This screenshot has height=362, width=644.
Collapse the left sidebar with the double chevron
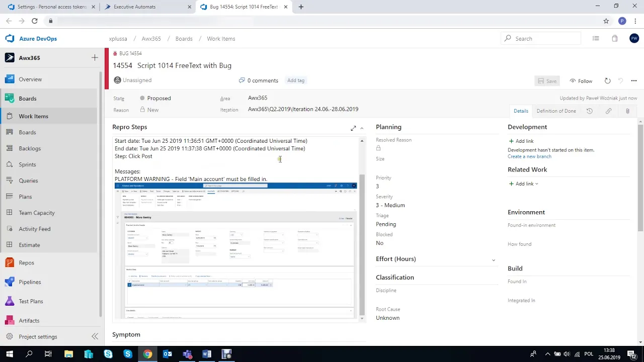click(95, 336)
